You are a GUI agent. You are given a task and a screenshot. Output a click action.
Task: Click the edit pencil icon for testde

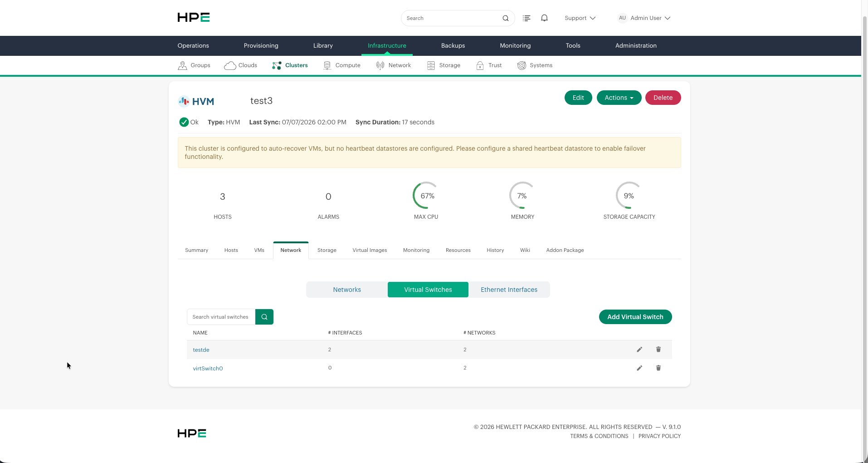click(639, 350)
